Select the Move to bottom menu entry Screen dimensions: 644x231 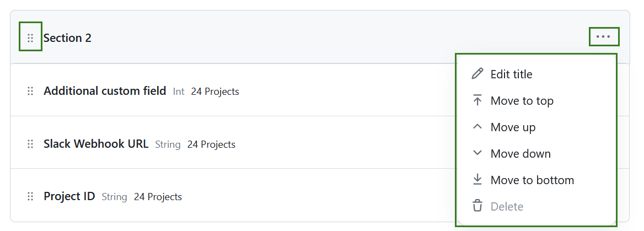pos(532,180)
